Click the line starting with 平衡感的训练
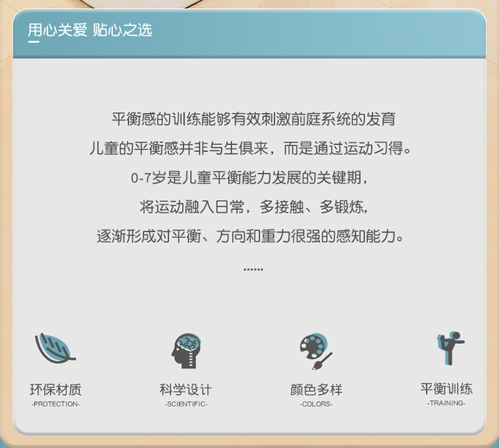Image resolution: width=499 pixels, height=448 pixels. point(253,119)
